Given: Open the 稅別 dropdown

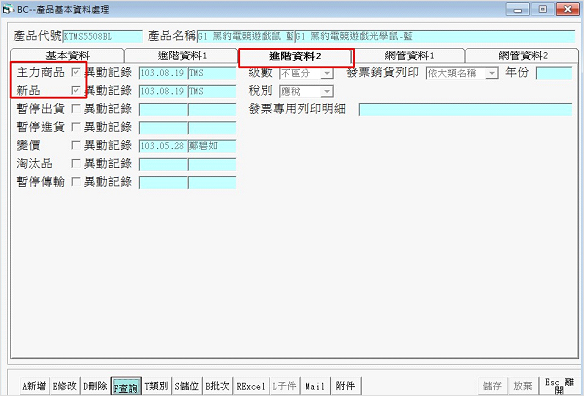Looking at the screenshot, I should coord(327,91).
